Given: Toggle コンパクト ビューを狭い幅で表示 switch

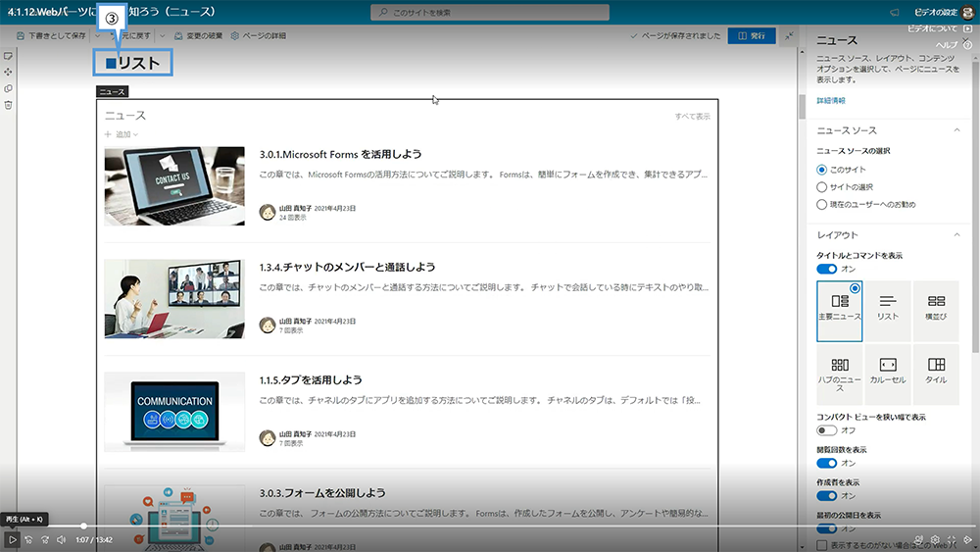Looking at the screenshot, I should click(826, 430).
